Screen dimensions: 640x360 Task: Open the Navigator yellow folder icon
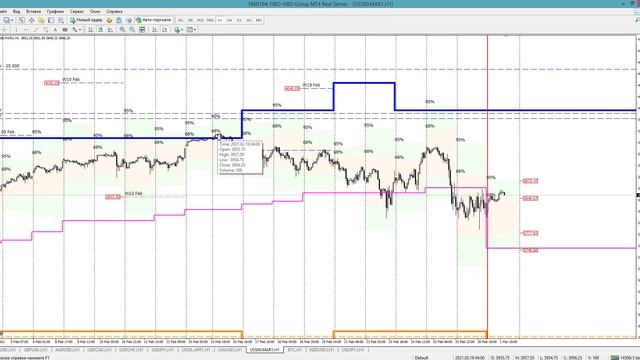41,20
